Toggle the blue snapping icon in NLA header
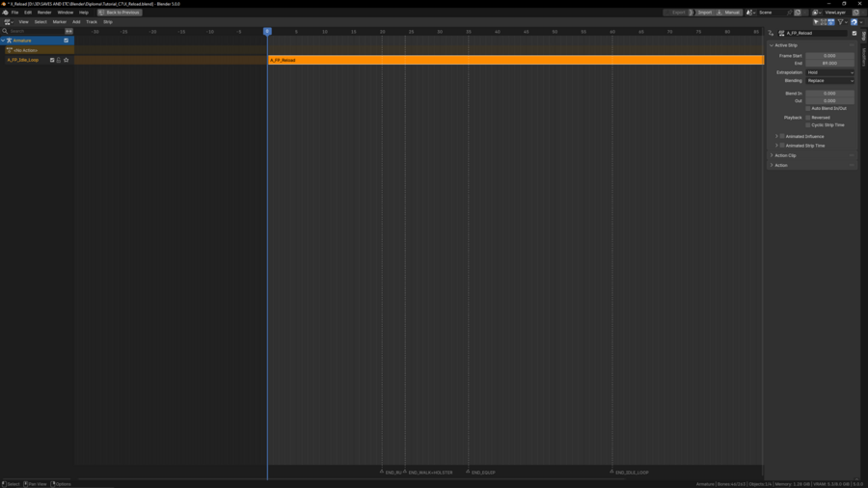 (x=854, y=22)
